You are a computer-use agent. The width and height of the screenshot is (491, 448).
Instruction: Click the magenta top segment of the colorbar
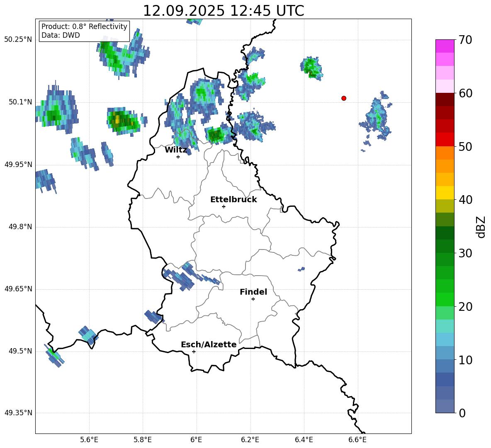point(445,46)
